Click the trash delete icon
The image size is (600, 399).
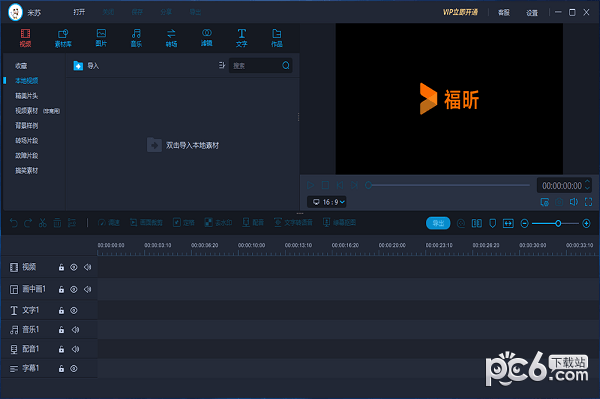pos(57,223)
